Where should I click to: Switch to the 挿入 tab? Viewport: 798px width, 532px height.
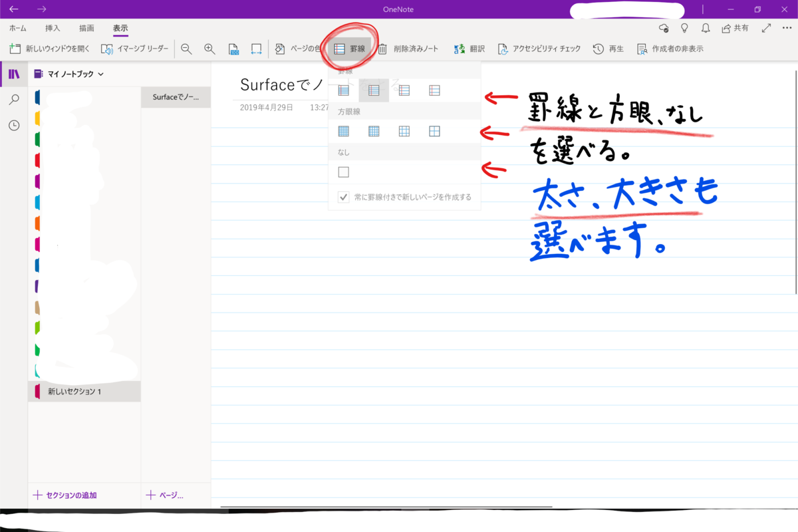coord(53,29)
